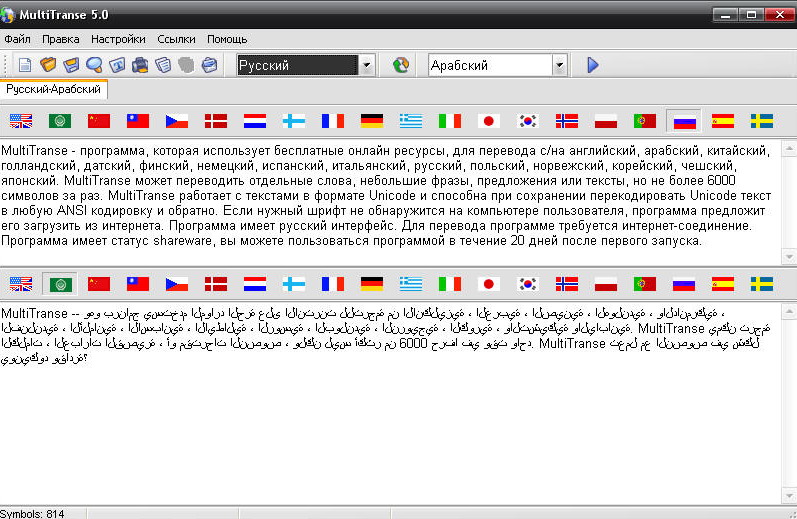Choose Danish flag in source flag row
The height and width of the screenshot is (519, 797).
[x=216, y=121]
